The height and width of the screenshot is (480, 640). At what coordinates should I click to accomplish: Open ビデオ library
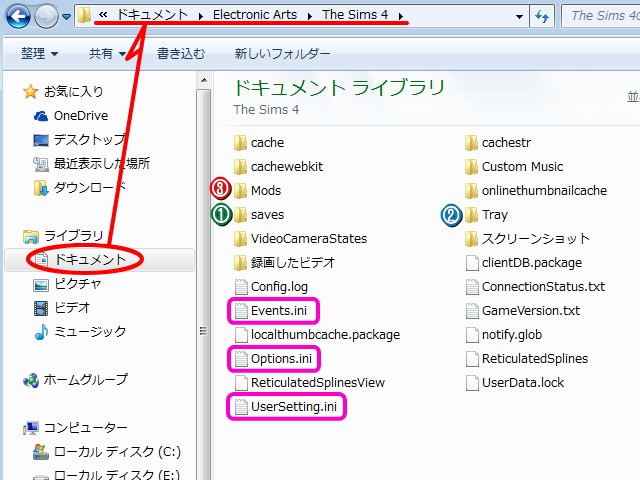tap(62, 308)
